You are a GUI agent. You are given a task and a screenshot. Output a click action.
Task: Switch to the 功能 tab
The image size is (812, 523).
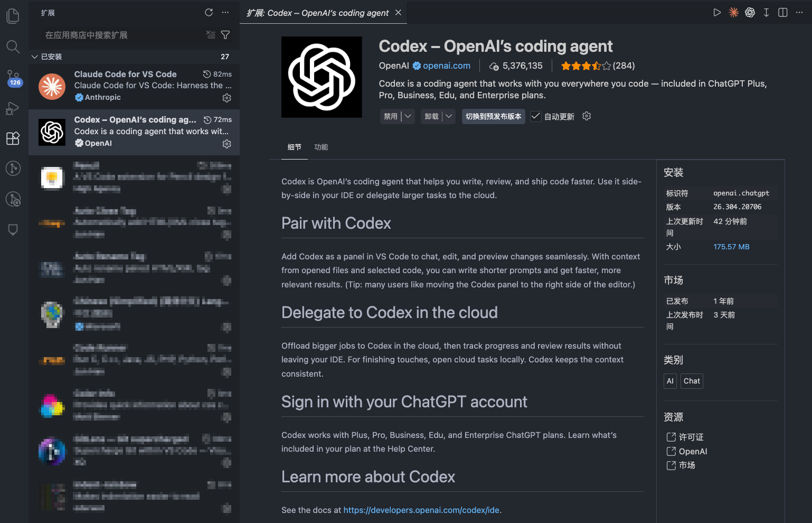pos(321,147)
